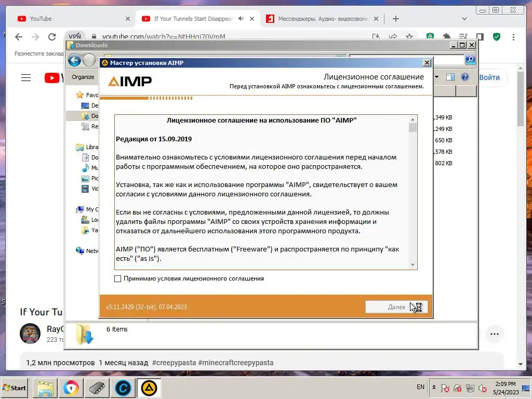Image resolution: width=532 pixels, height=399 pixels.
Task: Click the search icon in Downloads window
Action: point(470,60)
